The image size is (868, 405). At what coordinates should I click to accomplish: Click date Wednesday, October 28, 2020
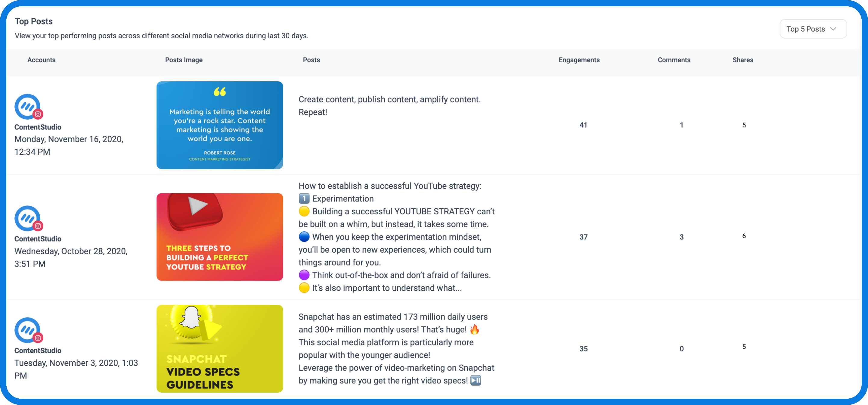(x=71, y=257)
